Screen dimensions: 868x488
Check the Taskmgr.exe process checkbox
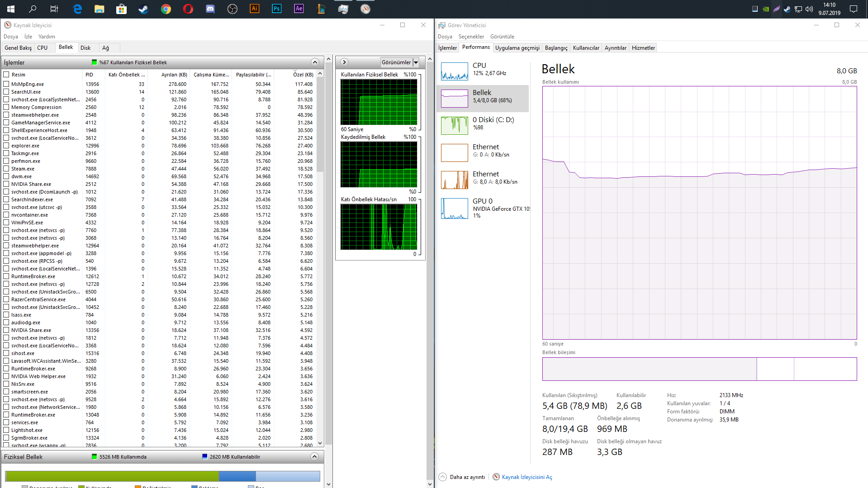[6, 153]
